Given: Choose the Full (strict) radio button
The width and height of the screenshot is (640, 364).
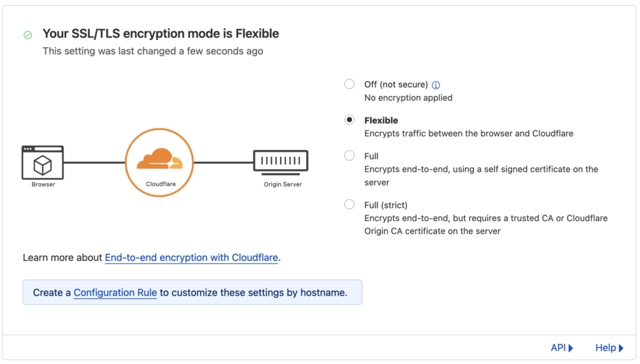Looking at the screenshot, I should (349, 204).
